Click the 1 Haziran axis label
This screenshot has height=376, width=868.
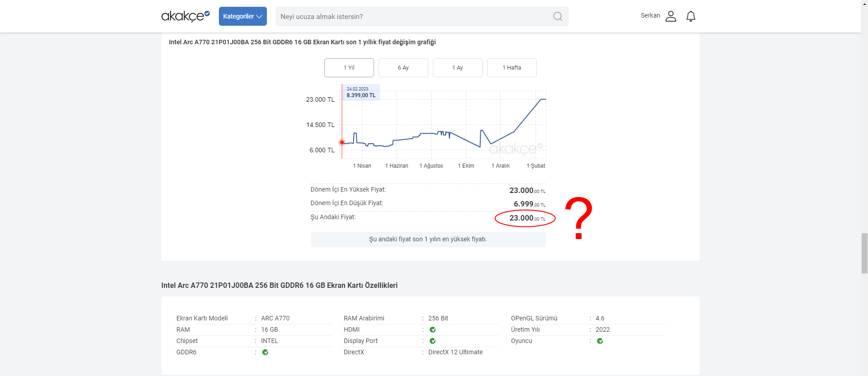397,166
